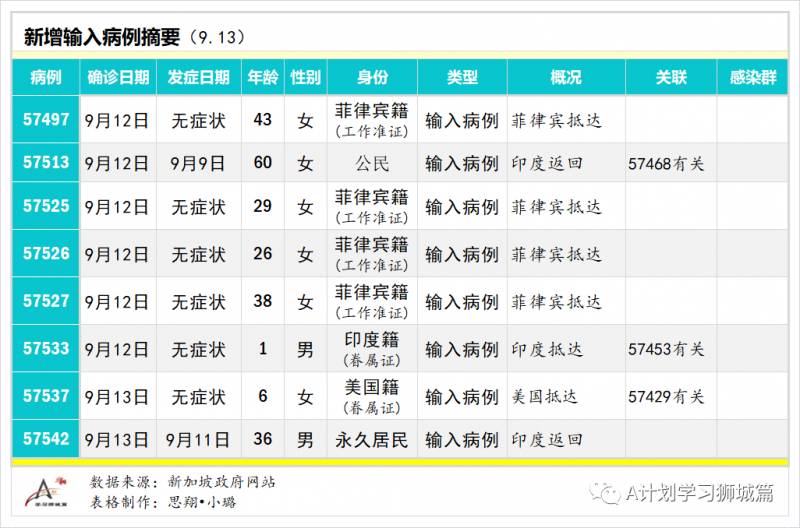Click the title 新增输入病例摘要

click(102, 37)
